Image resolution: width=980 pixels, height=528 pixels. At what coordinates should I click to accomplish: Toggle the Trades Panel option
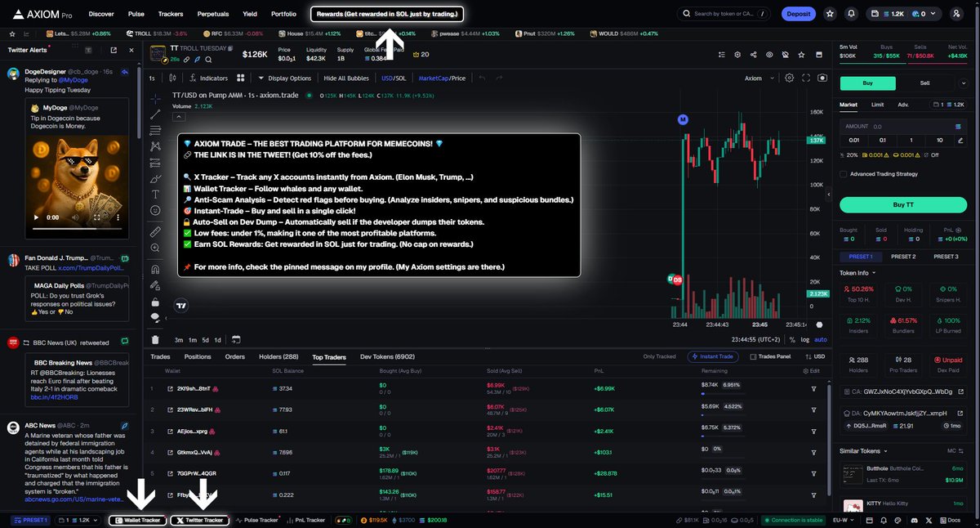[x=770, y=356]
